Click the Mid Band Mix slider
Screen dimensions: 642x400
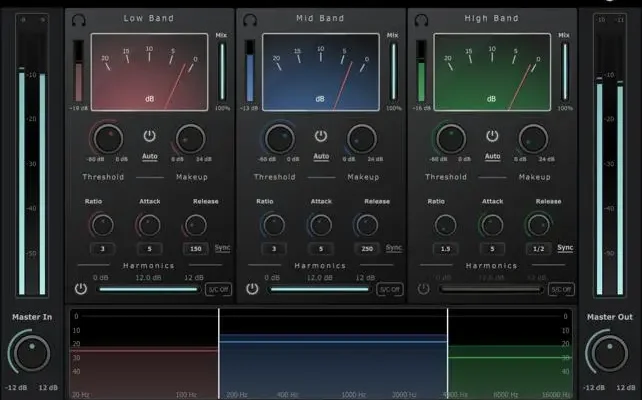point(392,72)
